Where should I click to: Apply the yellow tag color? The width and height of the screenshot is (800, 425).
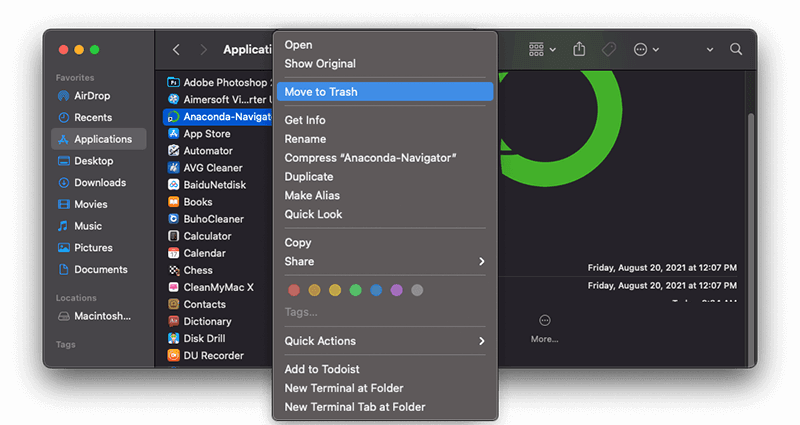pos(335,290)
